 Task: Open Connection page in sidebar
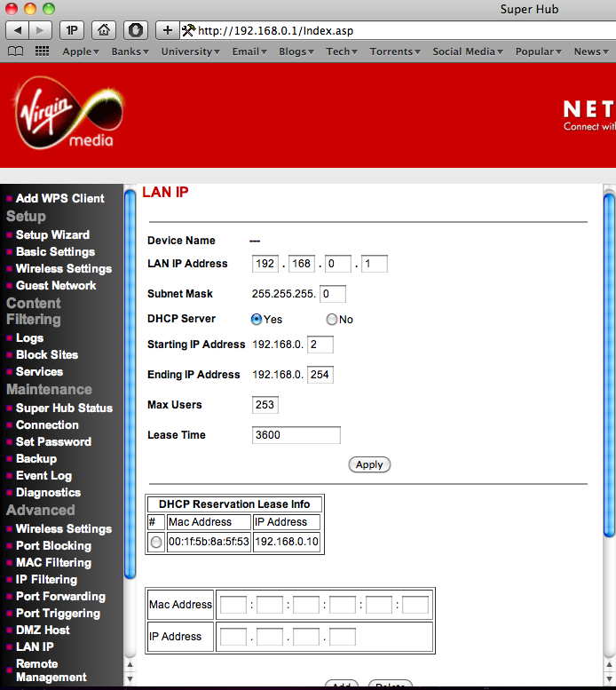[x=47, y=425]
